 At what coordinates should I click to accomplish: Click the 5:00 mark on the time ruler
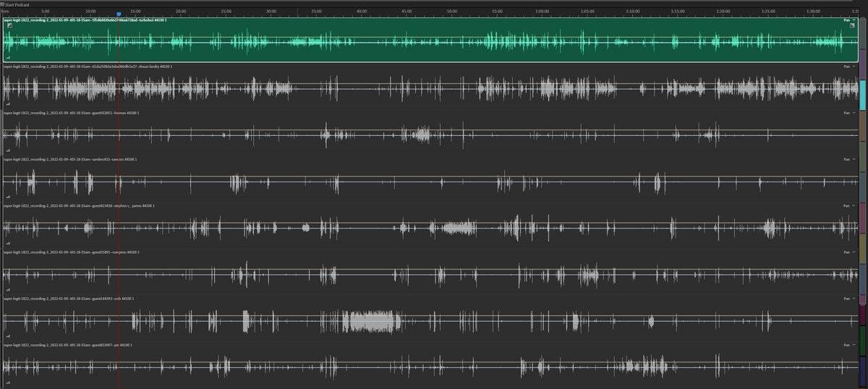coord(46,11)
